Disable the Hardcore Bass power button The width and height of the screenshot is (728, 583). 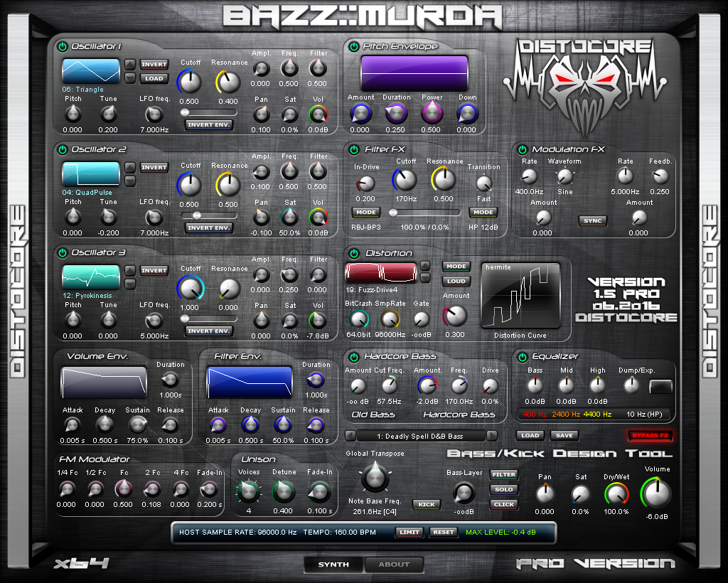(x=354, y=357)
